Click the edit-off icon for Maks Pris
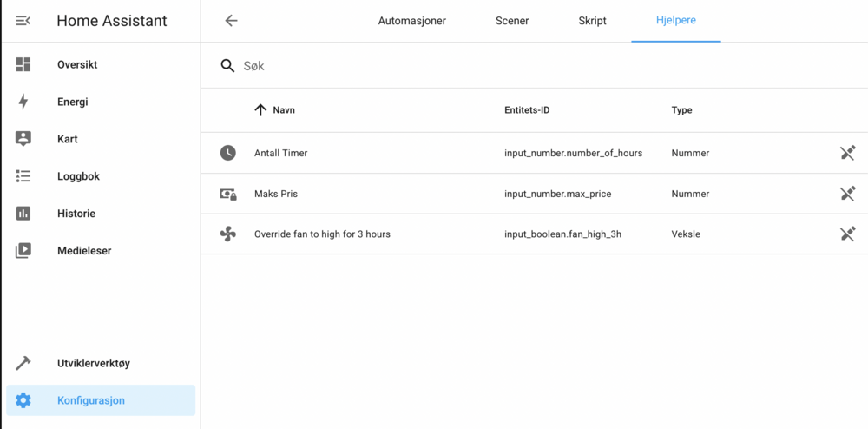868x429 pixels. coord(847,194)
